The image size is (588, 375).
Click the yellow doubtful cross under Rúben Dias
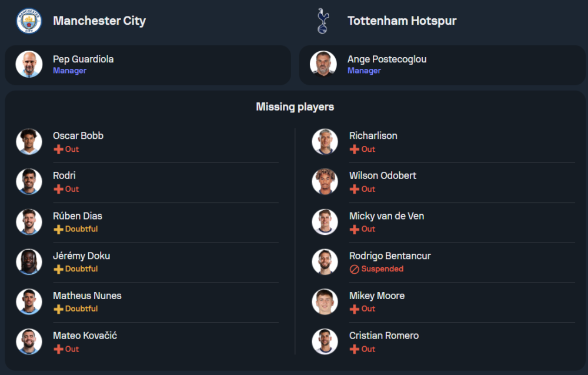[x=58, y=229]
